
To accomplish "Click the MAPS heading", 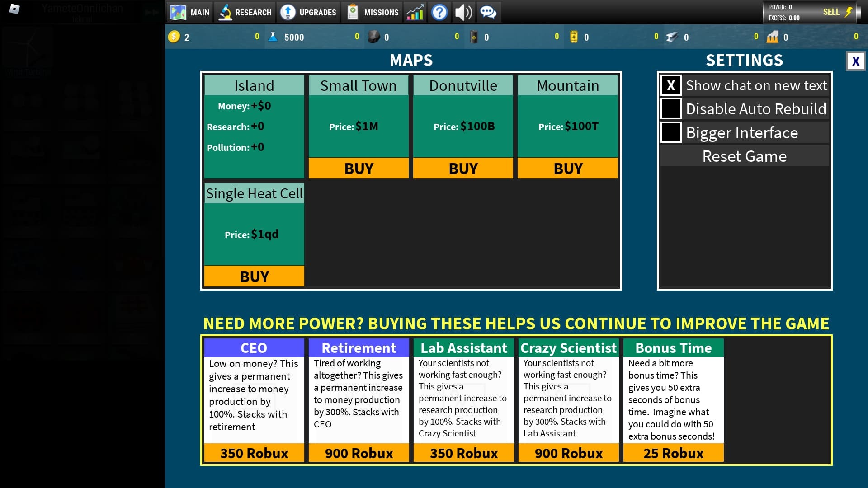I will [x=411, y=60].
